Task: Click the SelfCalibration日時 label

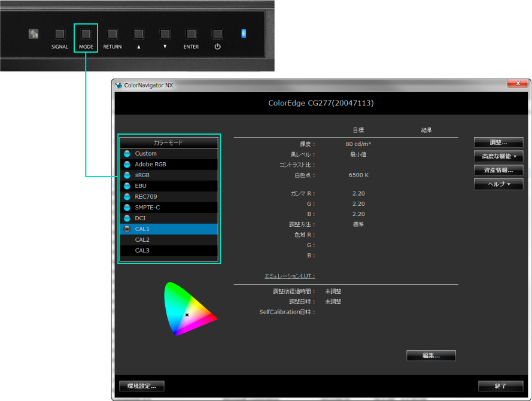Action: 287,312
